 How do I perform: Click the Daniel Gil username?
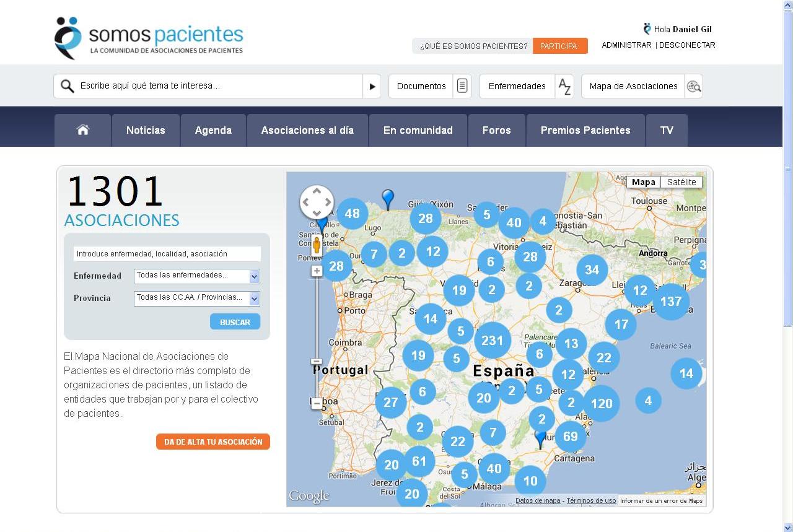coord(692,29)
